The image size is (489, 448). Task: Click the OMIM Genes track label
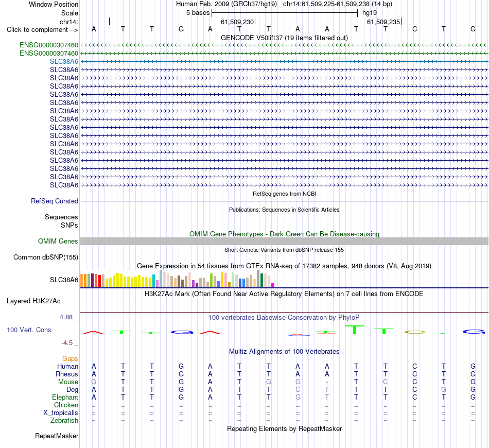(58, 241)
